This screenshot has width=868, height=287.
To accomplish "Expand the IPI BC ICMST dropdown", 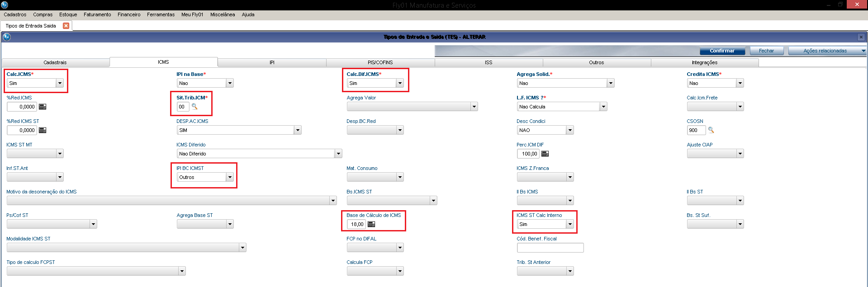I will [230, 177].
